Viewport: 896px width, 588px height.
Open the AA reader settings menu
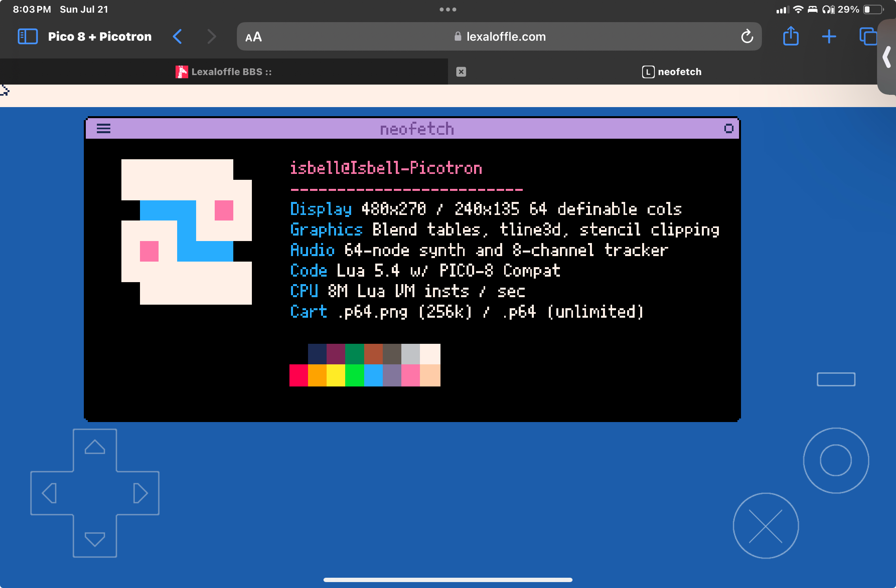click(x=253, y=37)
